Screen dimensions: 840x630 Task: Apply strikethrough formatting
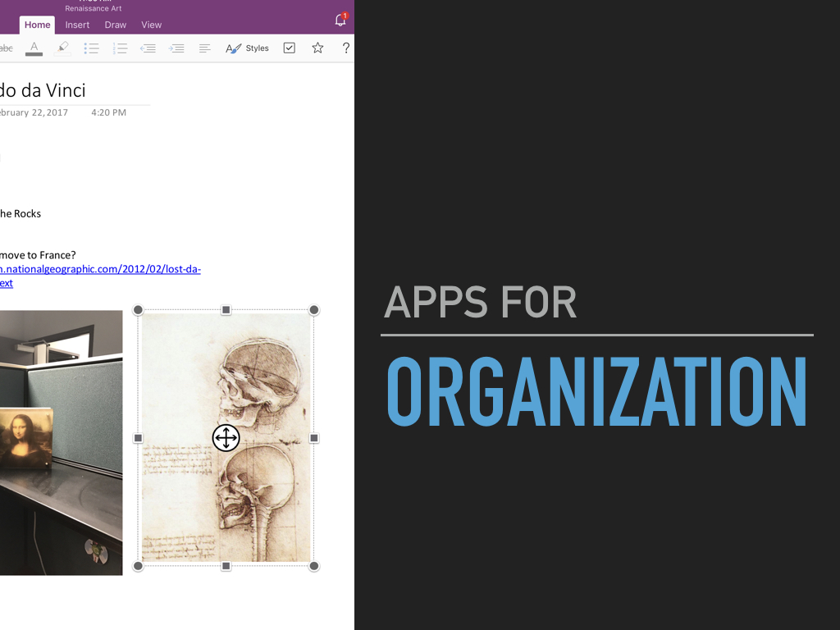point(6,48)
